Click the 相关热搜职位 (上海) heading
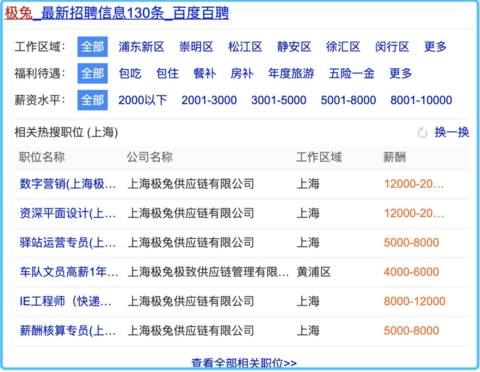 click(66, 132)
